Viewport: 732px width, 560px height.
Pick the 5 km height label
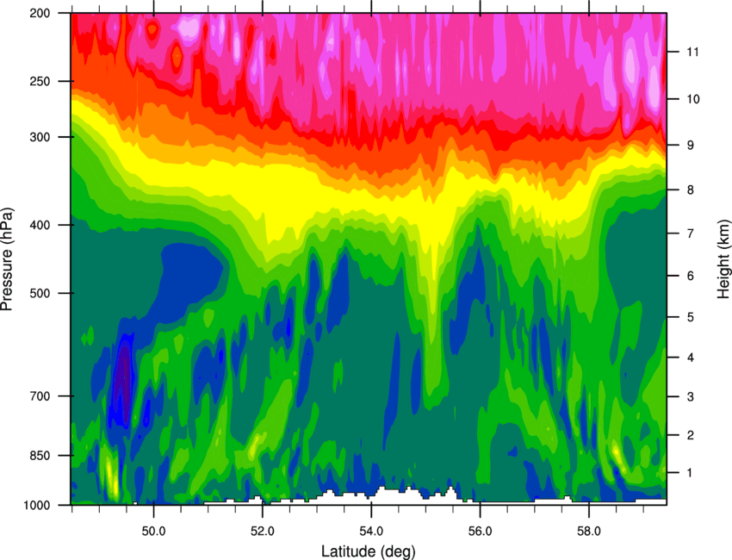tap(691, 317)
